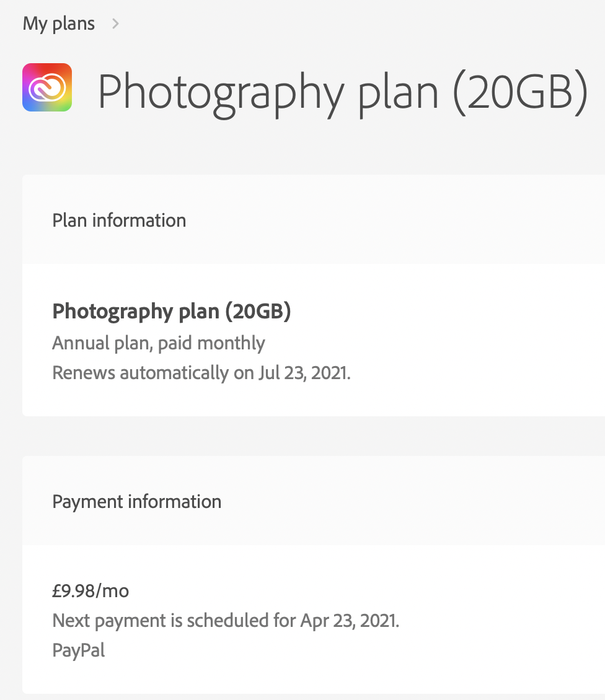Click the Annual plan, paid monthly text

pos(159,343)
